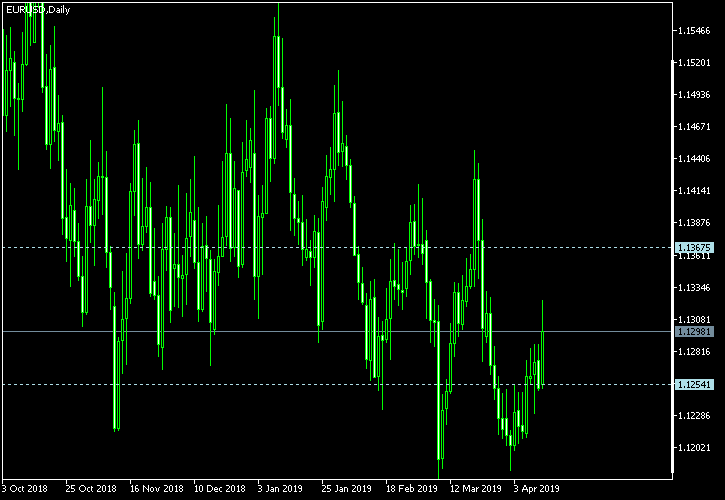725x500 pixels.
Task: Select the upper dashed horizontal line at 1.13675
Action: point(338,247)
